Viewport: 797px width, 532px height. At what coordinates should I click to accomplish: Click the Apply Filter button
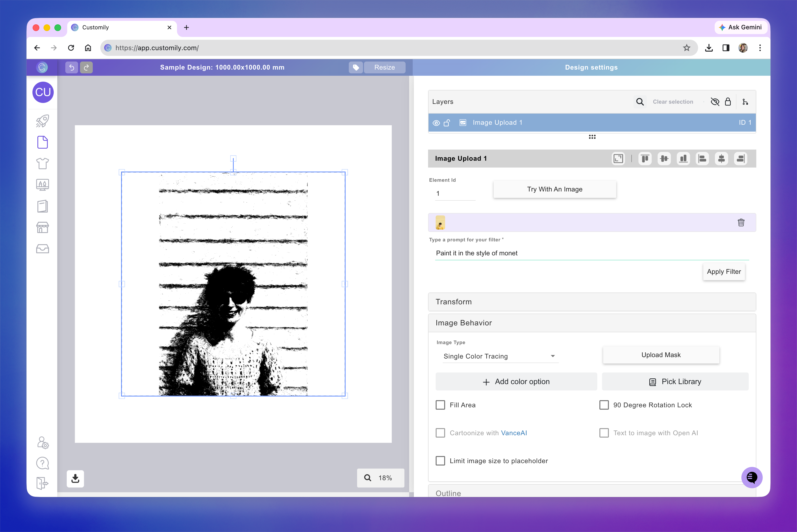[724, 272]
